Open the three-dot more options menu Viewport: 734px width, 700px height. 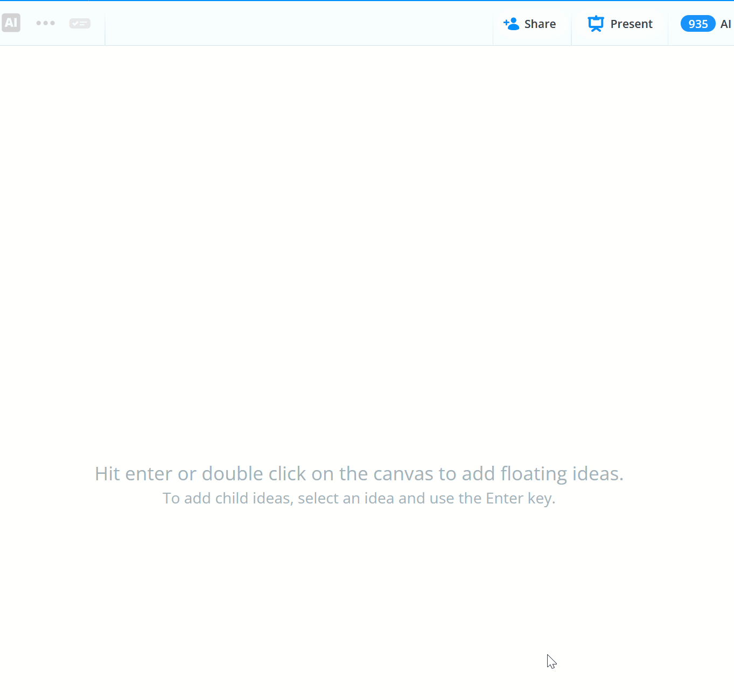(x=45, y=23)
